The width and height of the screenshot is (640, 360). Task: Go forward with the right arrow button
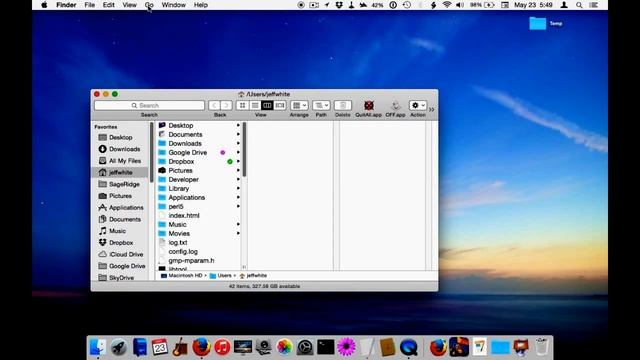pos(226,105)
